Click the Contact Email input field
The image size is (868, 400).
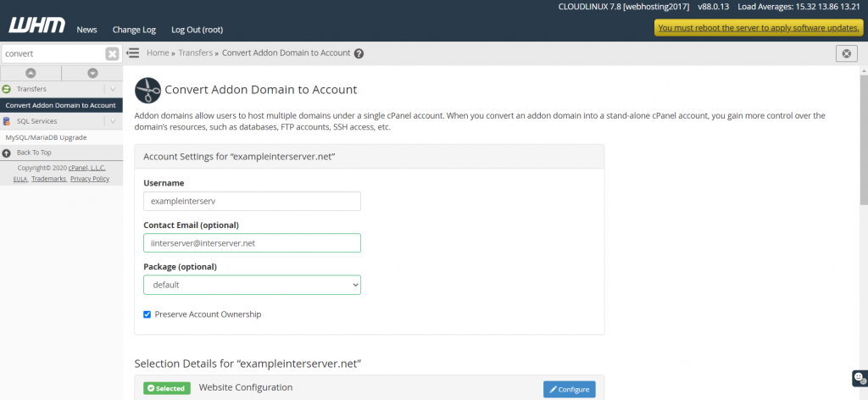click(252, 243)
